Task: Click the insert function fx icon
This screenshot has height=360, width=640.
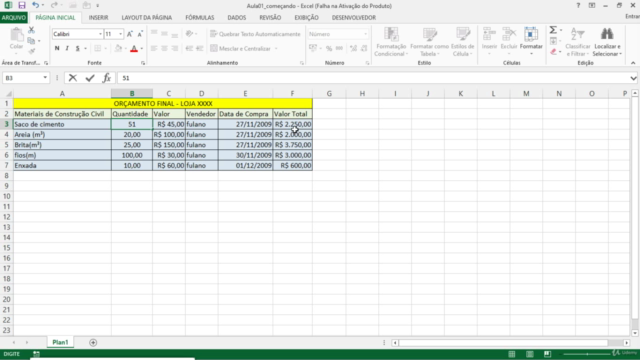Action: tap(107, 78)
